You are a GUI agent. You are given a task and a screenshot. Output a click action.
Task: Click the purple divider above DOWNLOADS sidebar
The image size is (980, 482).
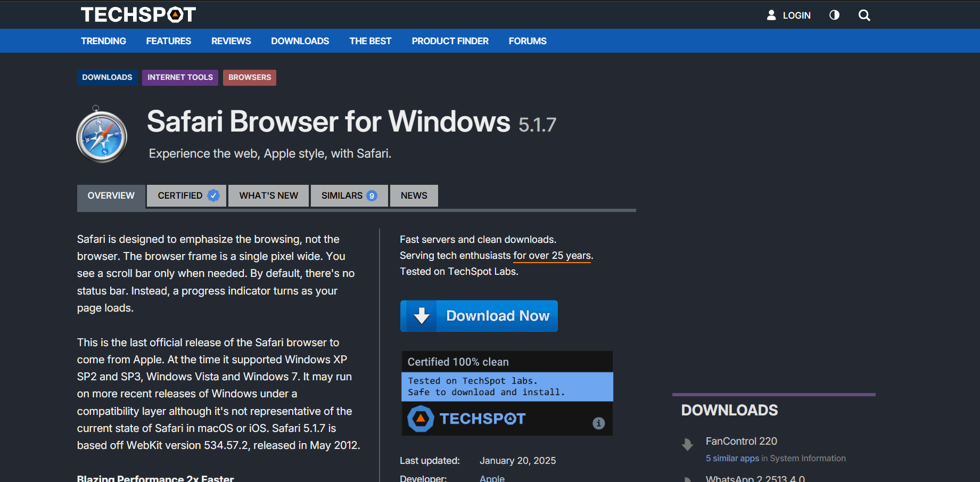[x=773, y=394]
